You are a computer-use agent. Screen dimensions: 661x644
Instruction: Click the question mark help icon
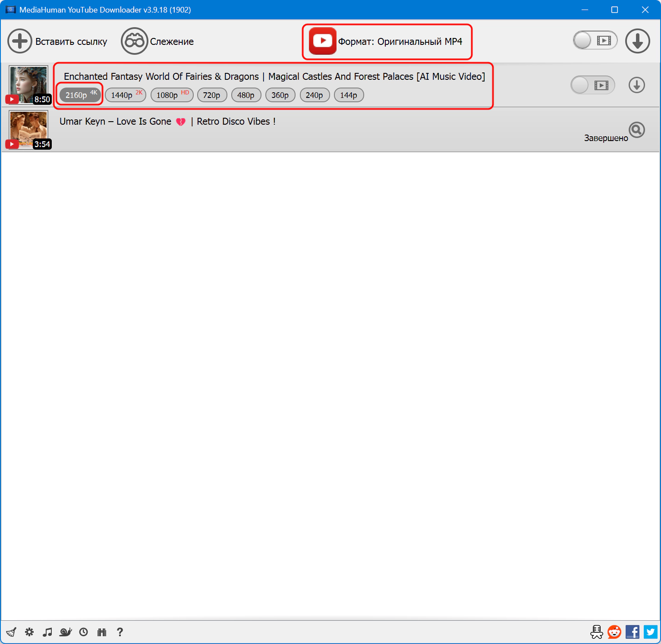(x=120, y=632)
